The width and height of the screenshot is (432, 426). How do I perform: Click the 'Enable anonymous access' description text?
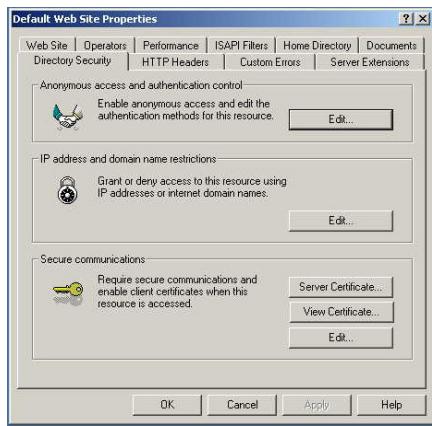(x=185, y=110)
